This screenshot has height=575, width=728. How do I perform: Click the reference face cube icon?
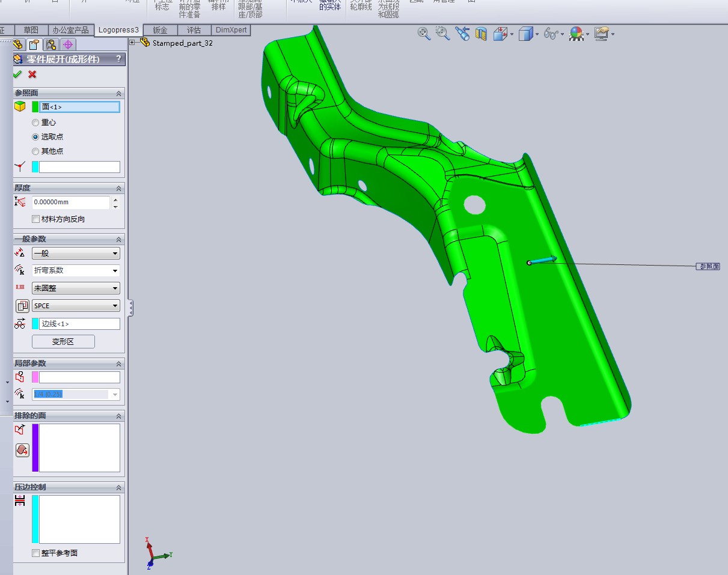tap(20, 106)
